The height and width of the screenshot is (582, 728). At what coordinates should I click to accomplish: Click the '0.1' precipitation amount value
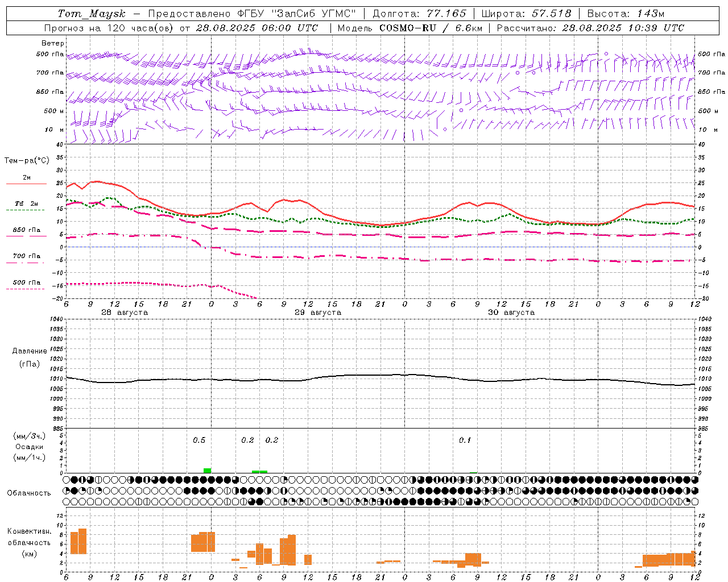click(x=465, y=440)
